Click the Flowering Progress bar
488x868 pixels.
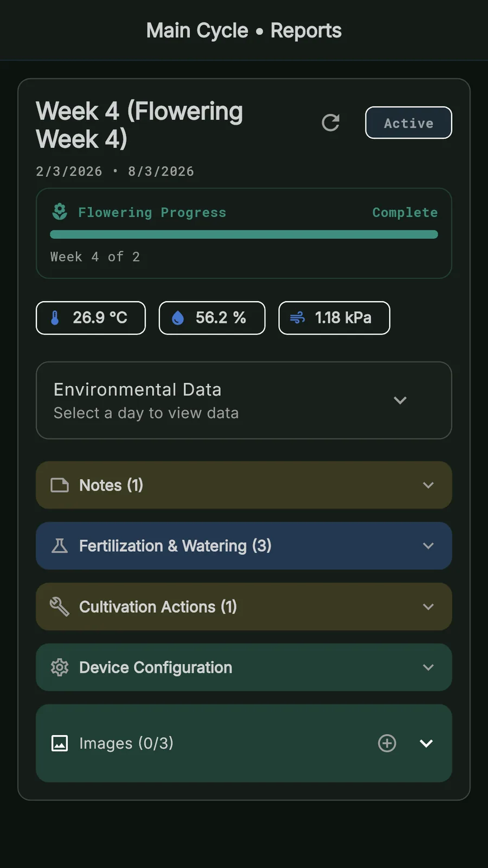click(x=243, y=234)
